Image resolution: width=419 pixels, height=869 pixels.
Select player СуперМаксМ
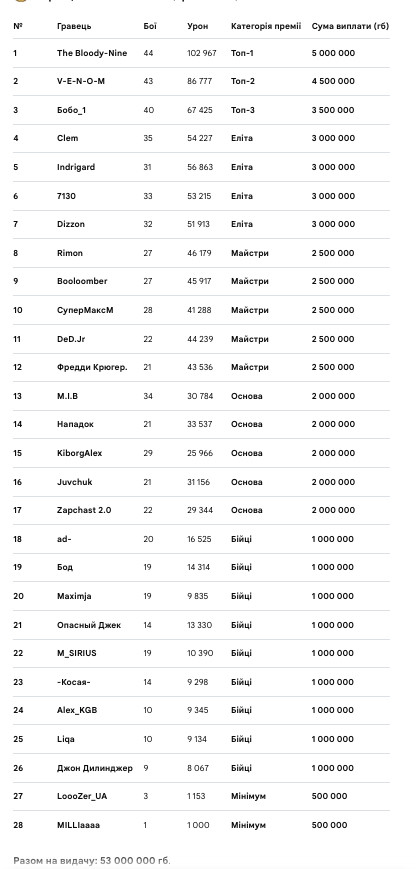click(x=85, y=310)
